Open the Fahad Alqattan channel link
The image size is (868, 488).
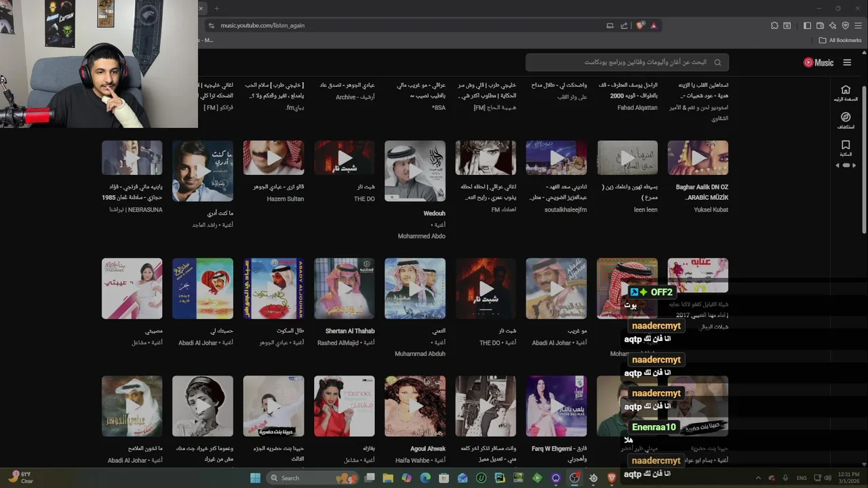[637, 108]
